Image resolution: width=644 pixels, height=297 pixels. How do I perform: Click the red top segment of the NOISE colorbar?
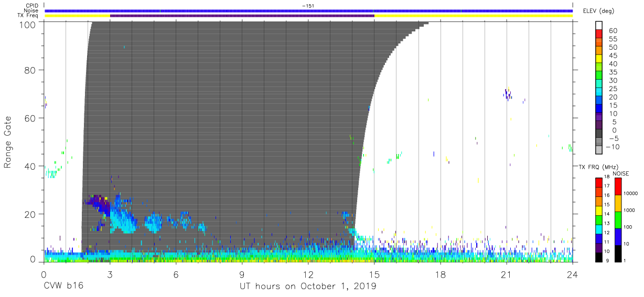[618, 186]
